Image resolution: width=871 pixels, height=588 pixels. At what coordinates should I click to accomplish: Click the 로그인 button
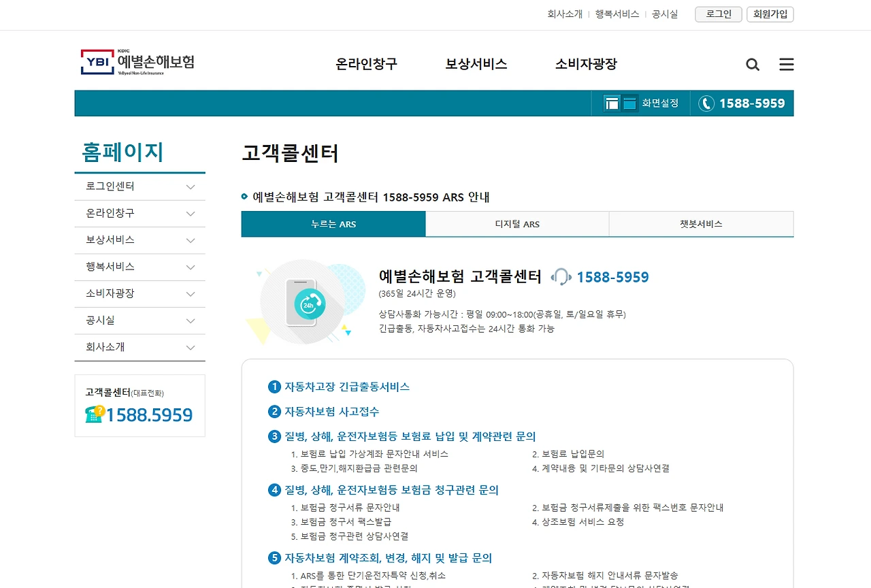[719, 14]
